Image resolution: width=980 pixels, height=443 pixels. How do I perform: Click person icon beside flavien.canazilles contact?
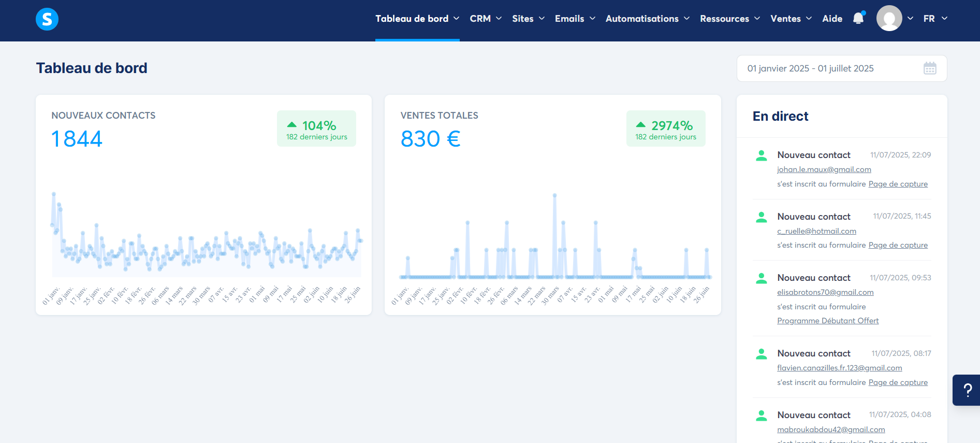point(761,354)
